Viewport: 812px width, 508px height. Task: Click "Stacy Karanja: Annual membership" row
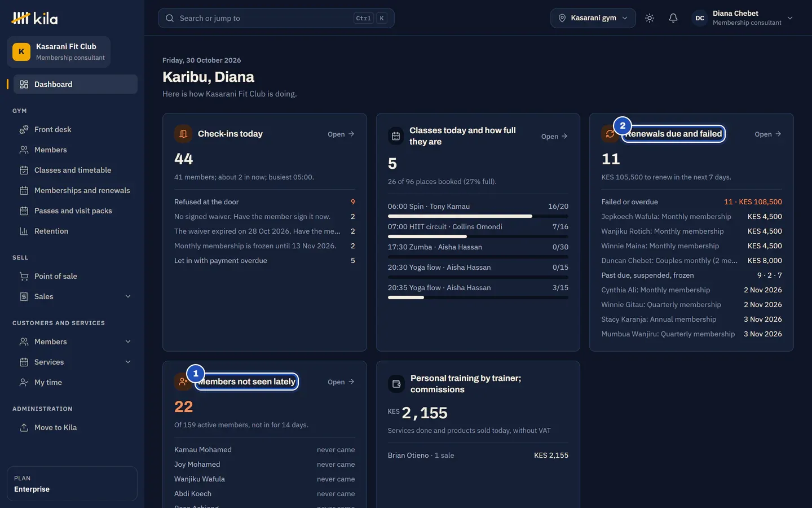coord(691,319)
